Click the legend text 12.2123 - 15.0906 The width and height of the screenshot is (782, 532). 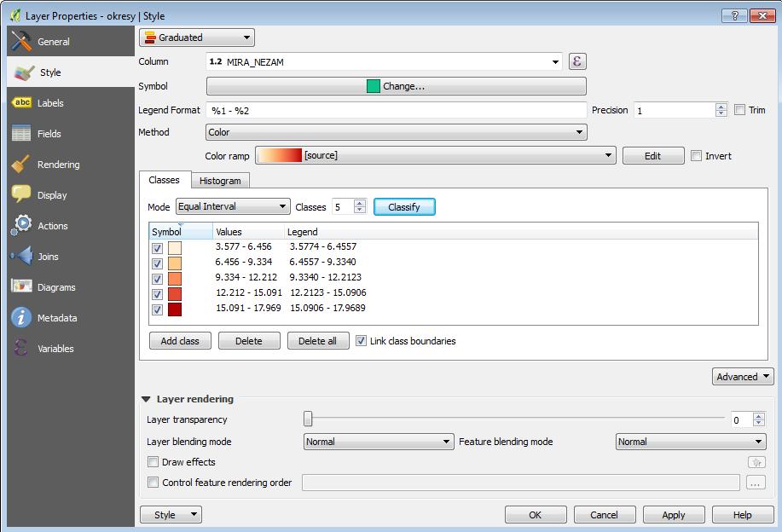coord(328,292)
